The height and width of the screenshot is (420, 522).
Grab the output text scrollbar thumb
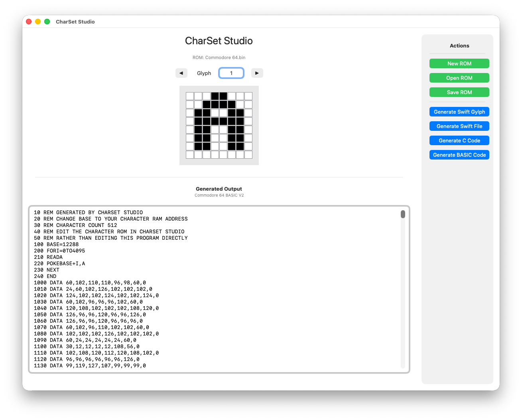coord(403,214)
